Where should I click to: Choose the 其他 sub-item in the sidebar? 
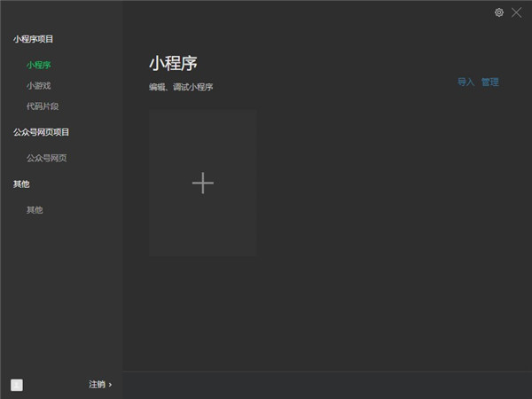[x=35, y=209]
